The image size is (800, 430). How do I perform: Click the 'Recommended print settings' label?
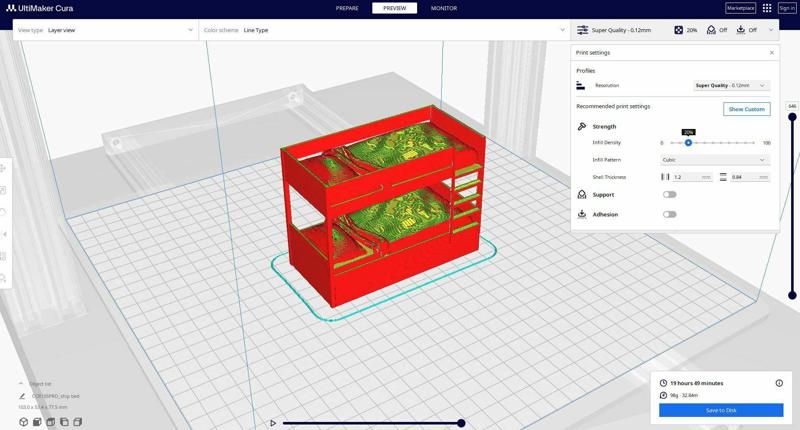pyautogui.click(x=613, y=106)
